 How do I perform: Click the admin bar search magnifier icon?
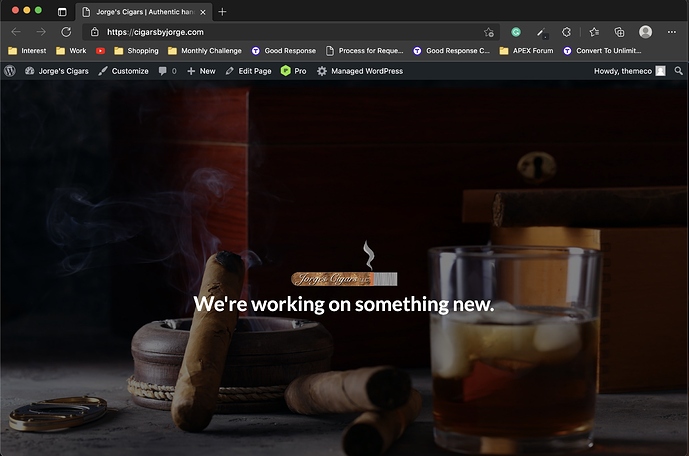679,71
